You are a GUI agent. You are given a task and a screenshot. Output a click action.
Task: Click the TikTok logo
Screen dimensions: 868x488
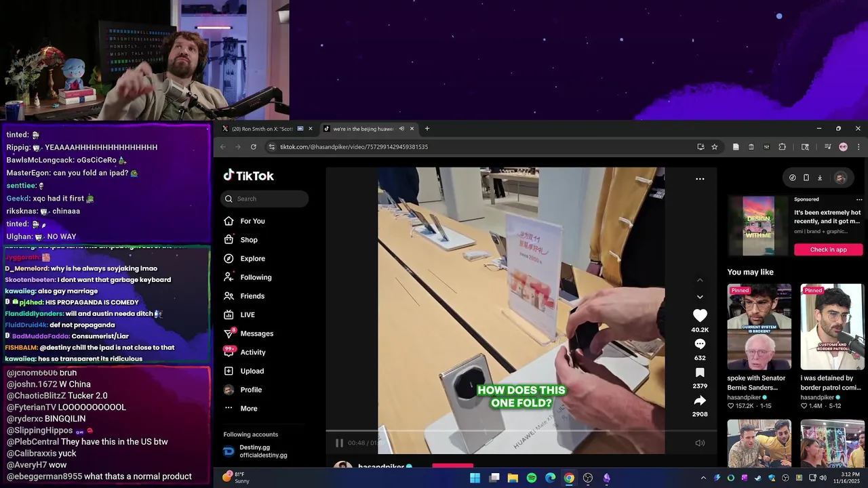click(249, 176)
